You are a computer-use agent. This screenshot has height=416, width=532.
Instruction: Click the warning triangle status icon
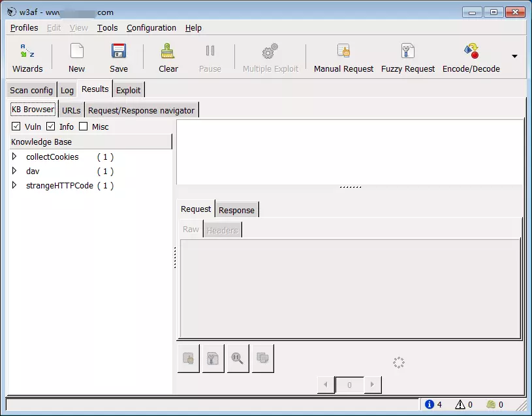point(460,404)
